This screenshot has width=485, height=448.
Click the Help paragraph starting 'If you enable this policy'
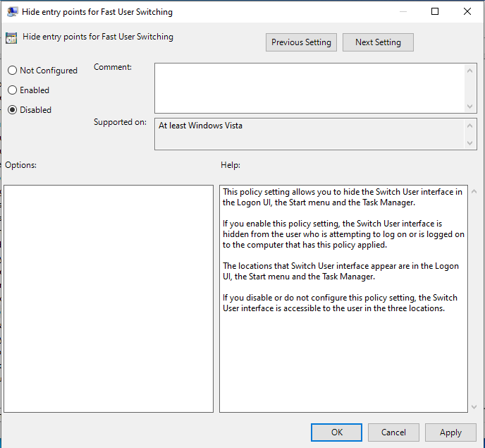[x=343, y=234]
